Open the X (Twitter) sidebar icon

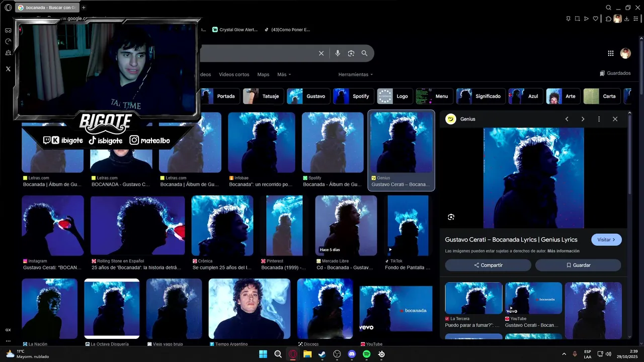click(x=8, y=69)
